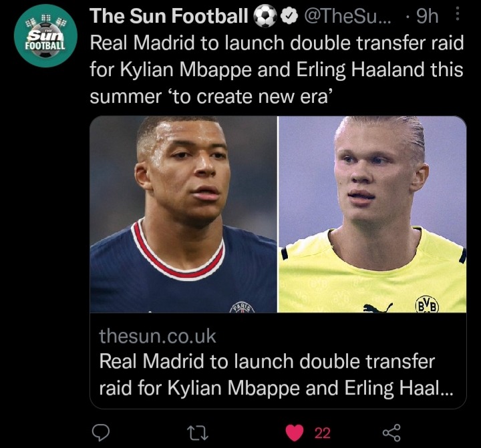The width and height of the screenshot is (481, 448).
Task: Toggle the red heart like icon
Action: coord(295,433)
